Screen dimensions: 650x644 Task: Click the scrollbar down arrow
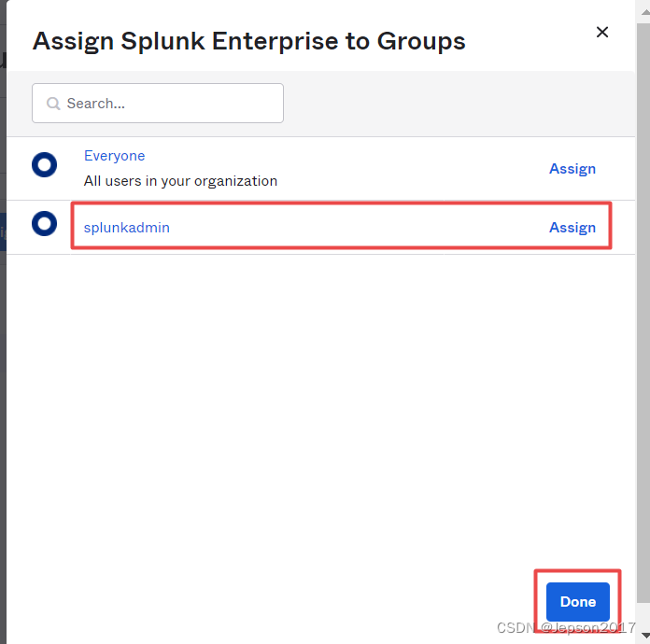(x=645, y=635)
